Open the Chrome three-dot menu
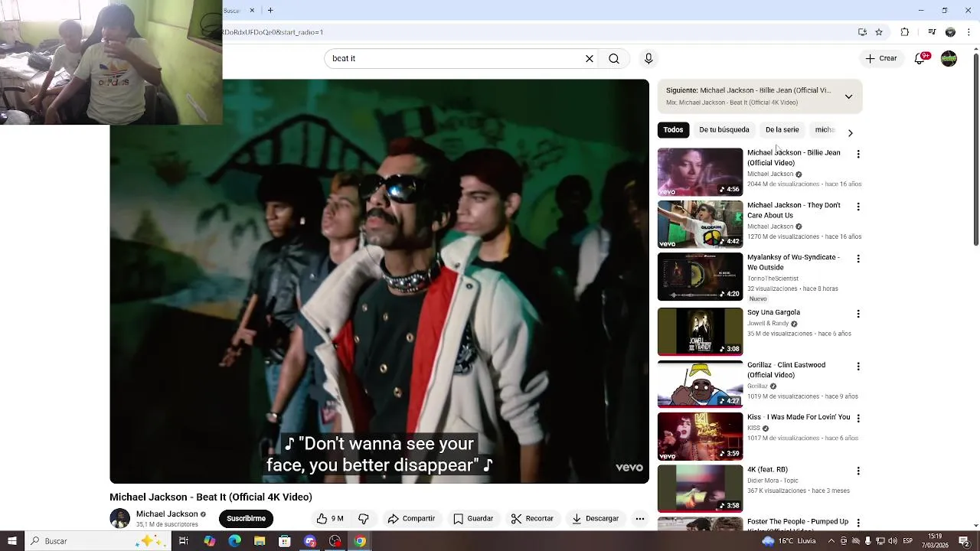The image size is (980, 551). click(x=969, y=32)
